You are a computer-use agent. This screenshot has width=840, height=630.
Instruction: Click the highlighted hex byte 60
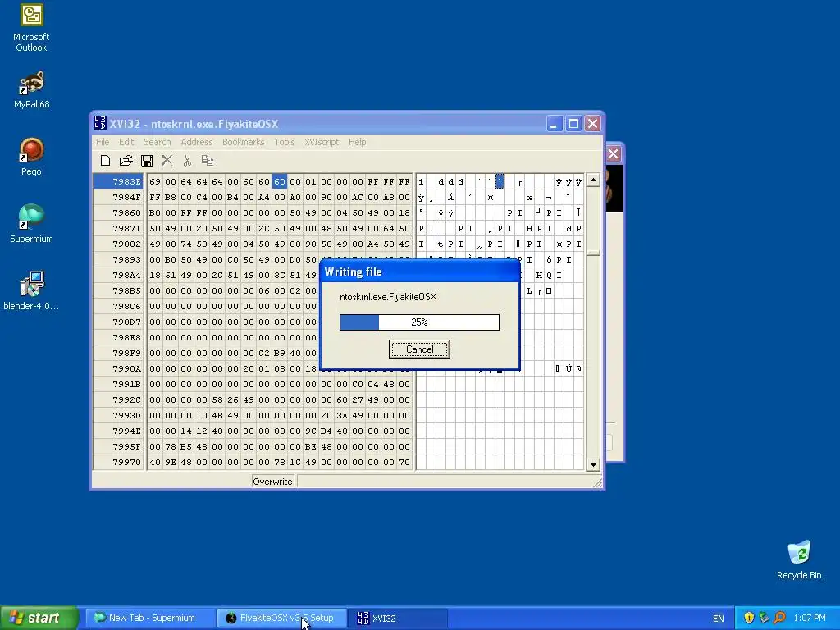click(x=280, y=181)
